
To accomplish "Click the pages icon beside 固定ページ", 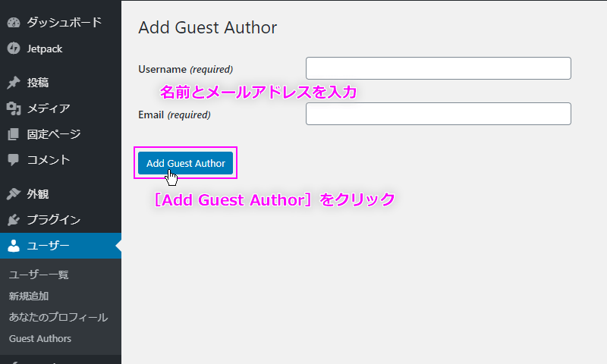I will 14,134.
